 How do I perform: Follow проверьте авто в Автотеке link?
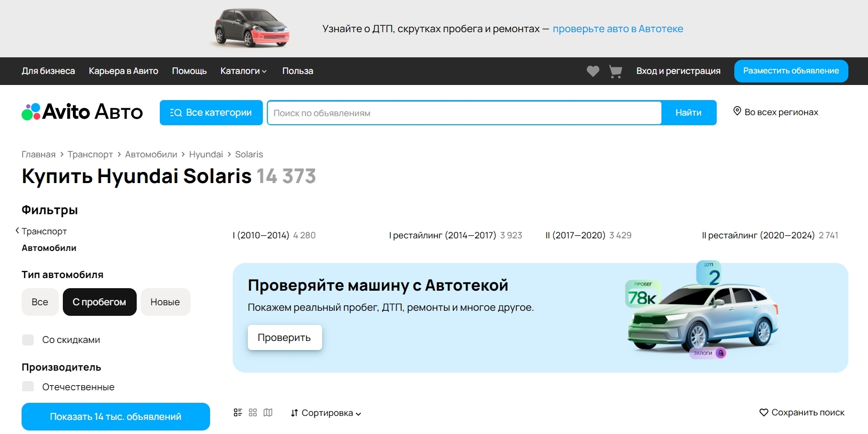[618, 29]
